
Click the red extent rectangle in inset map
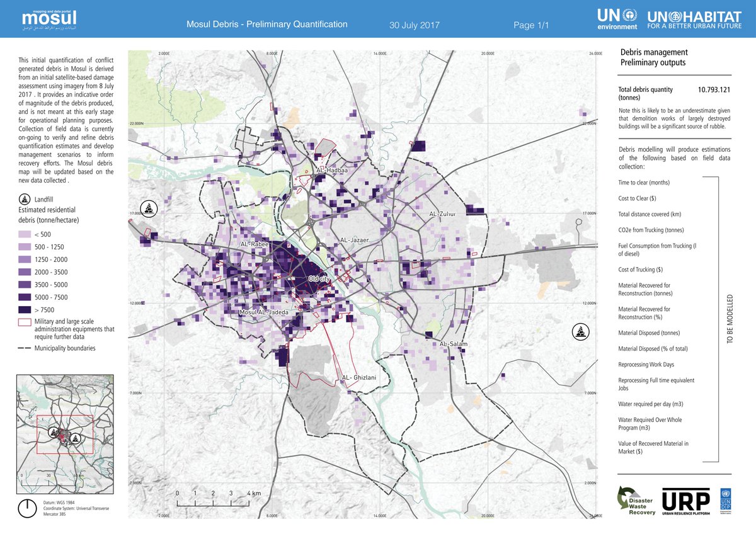pyautogui.click(x=65, y=435)
